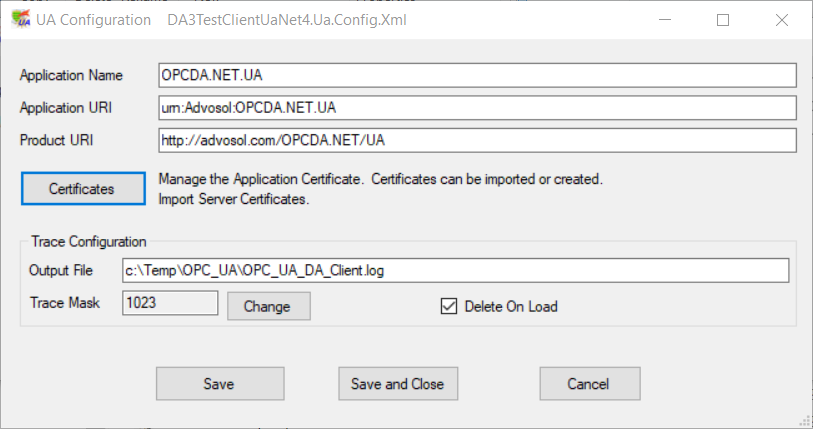This screenshot has width=813, height=429.
Task: Click the Trace Configuration group heading
Action: point(89,241)
